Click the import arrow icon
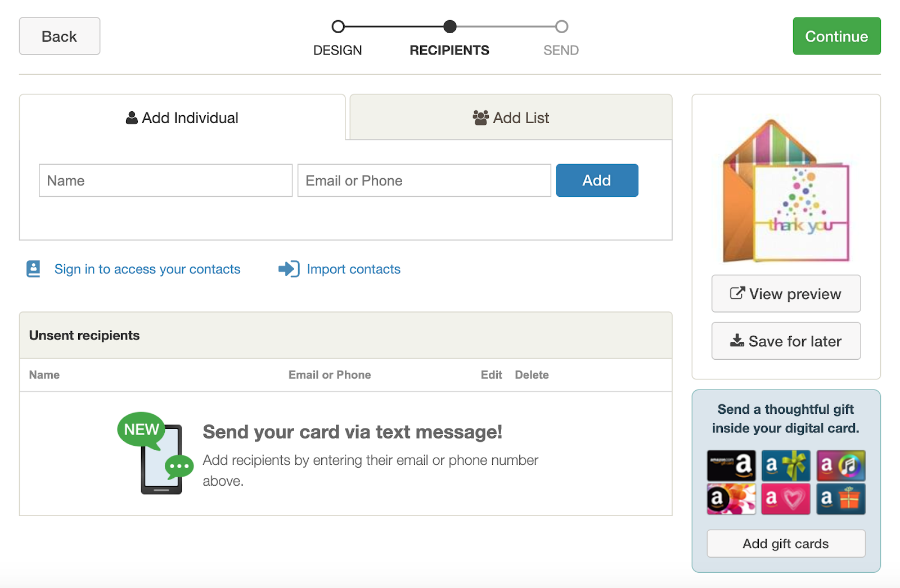The height and width of the screenshot is (588, 900). [289, 269]
